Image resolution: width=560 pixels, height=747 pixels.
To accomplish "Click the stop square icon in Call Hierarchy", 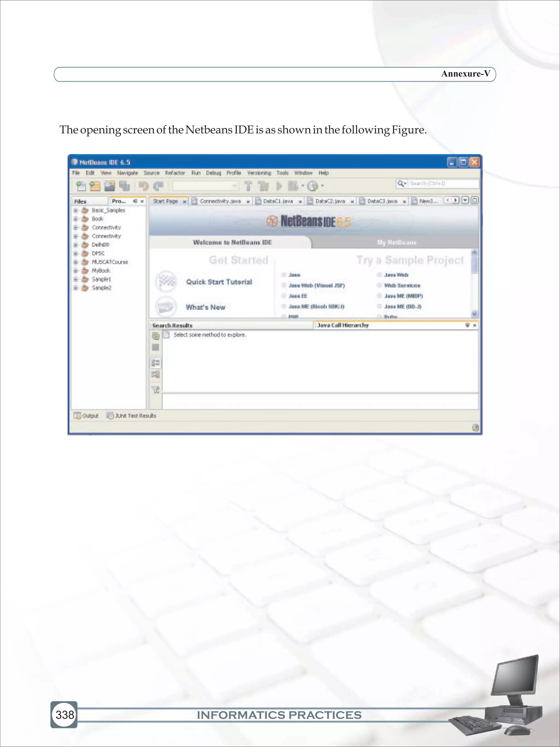I will 156,347.
